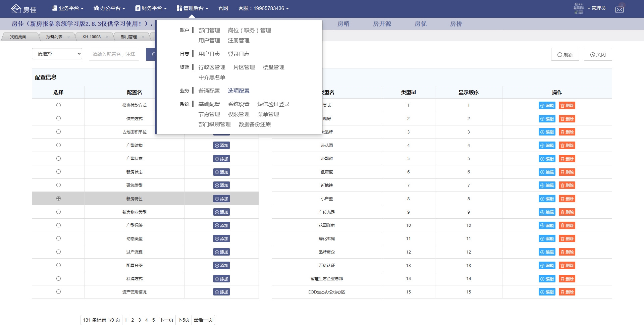Open the mail envelope icon at top right
The width and height of the screenshot is (644, 325).
click(619, 9)
